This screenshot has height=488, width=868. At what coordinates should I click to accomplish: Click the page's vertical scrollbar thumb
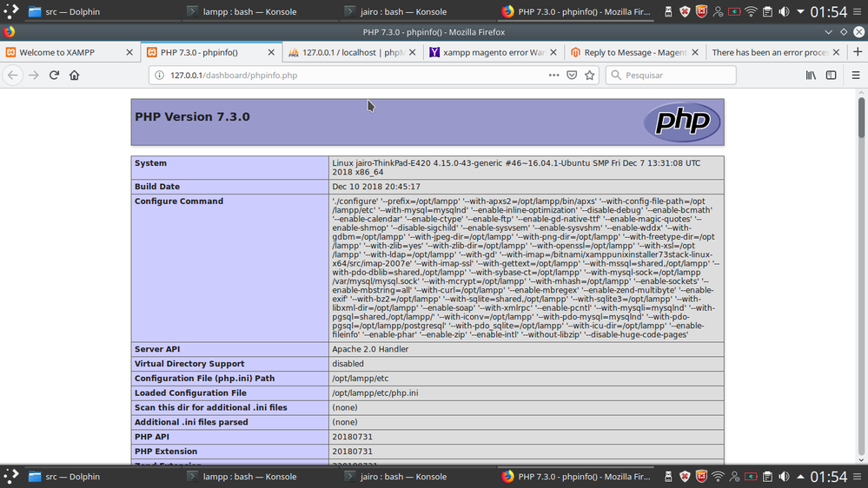861,117
